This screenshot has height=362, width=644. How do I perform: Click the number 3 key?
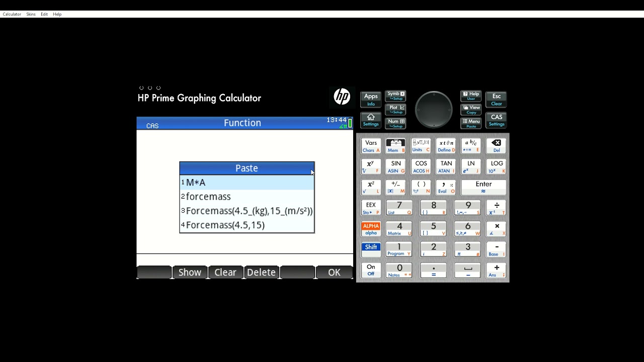click(x=467, y=249)
